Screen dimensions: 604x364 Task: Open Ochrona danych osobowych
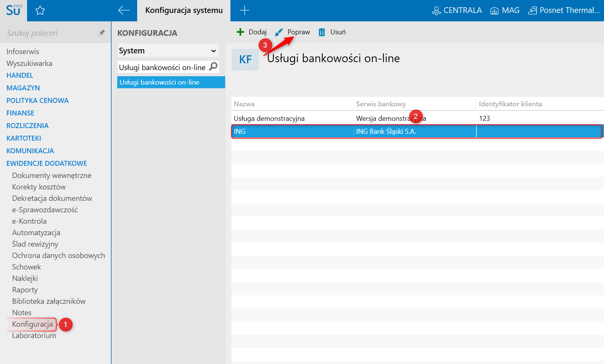58,255
